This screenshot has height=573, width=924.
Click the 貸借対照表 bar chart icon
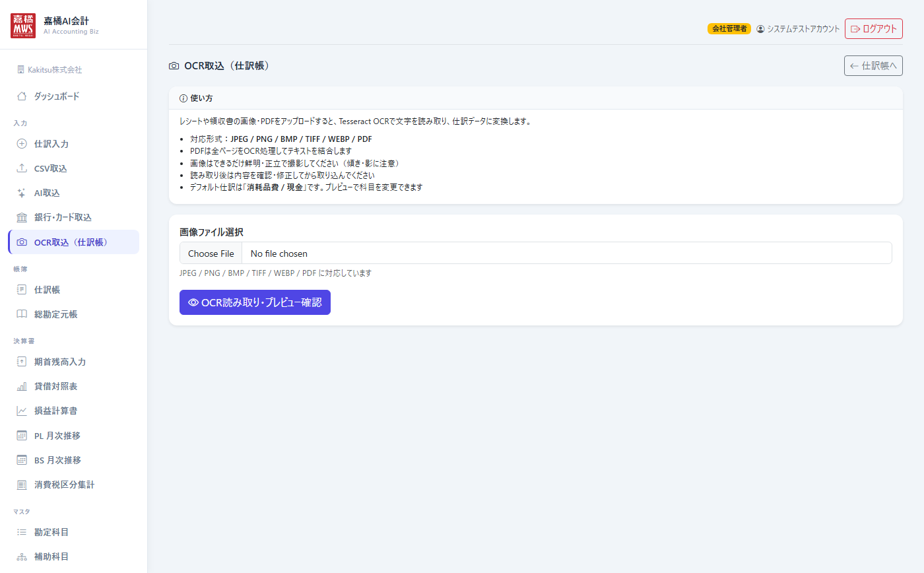[x=22, y=386]
